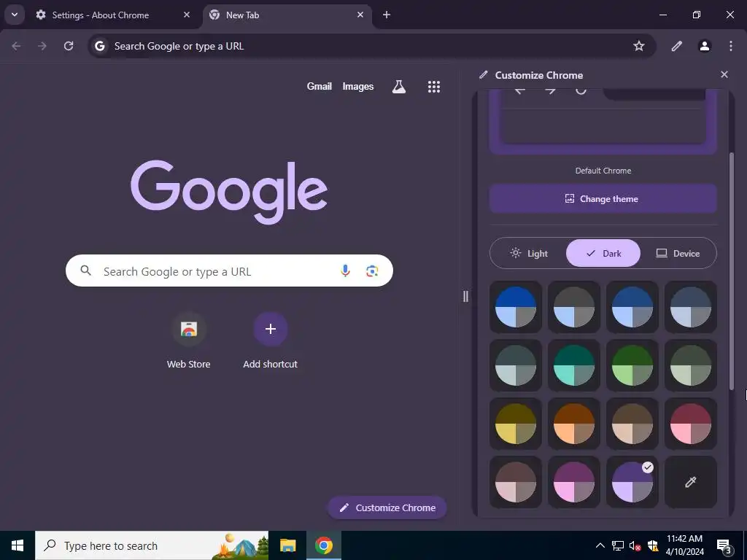Choose the yellow color swatch
Viewport: 747px width, 560px height.
click(516, 424)
